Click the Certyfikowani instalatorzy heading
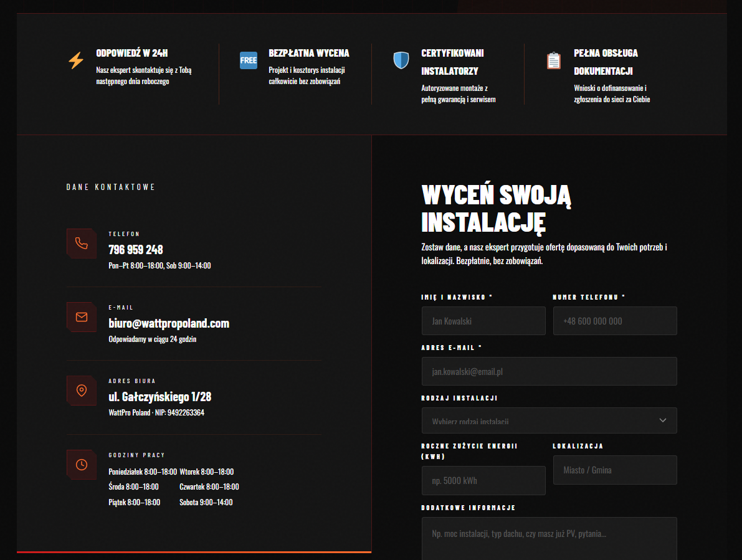This screenshot has height=560, width=742. (452, 62)
